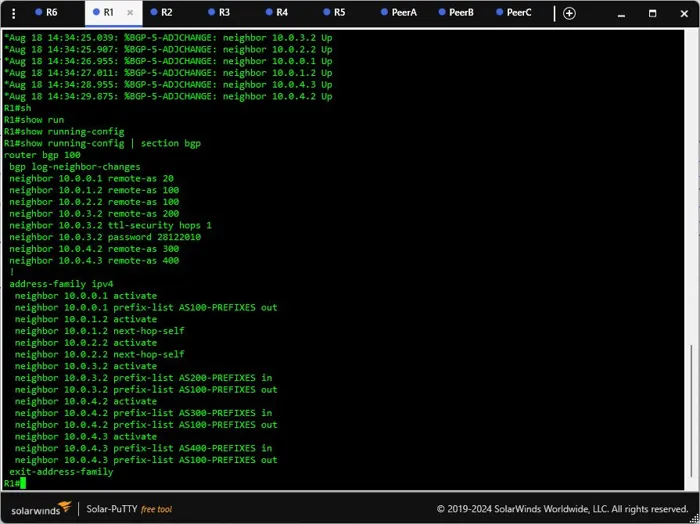Maximize the Solar-PuTTY window
The width and height of the screenshot is (700, 524).
coord(652,13)
